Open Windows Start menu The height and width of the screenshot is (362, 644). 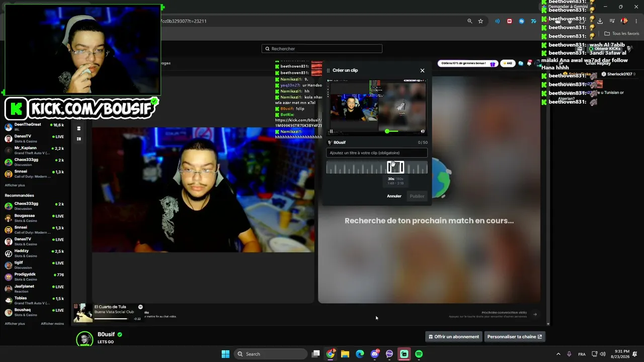click(x=225, y=354)
